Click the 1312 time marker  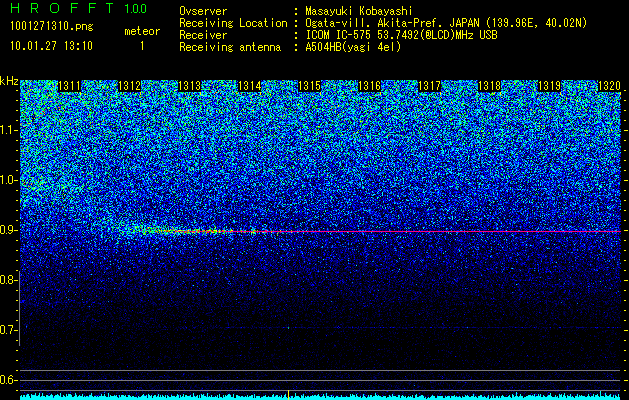pyautogui.click(x=130, y=86)
